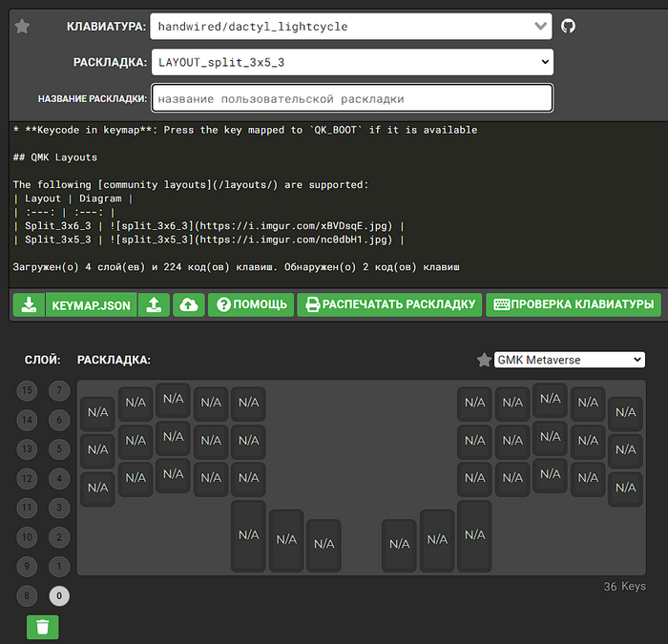Click the cloud upload icon button

tap(189, 304)
